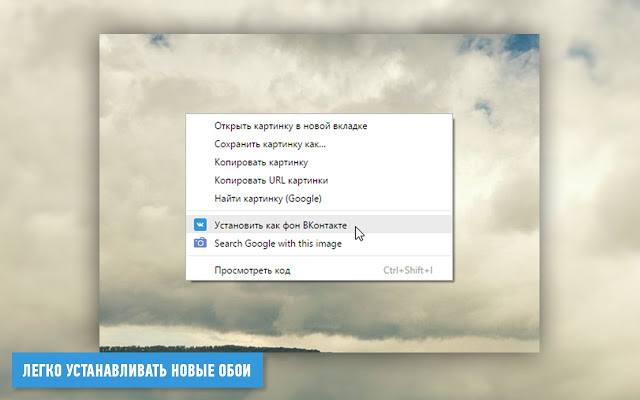Click 'Search Google with this image' entry
Viewport: 640px width, 400px height.
coord(319,243)
